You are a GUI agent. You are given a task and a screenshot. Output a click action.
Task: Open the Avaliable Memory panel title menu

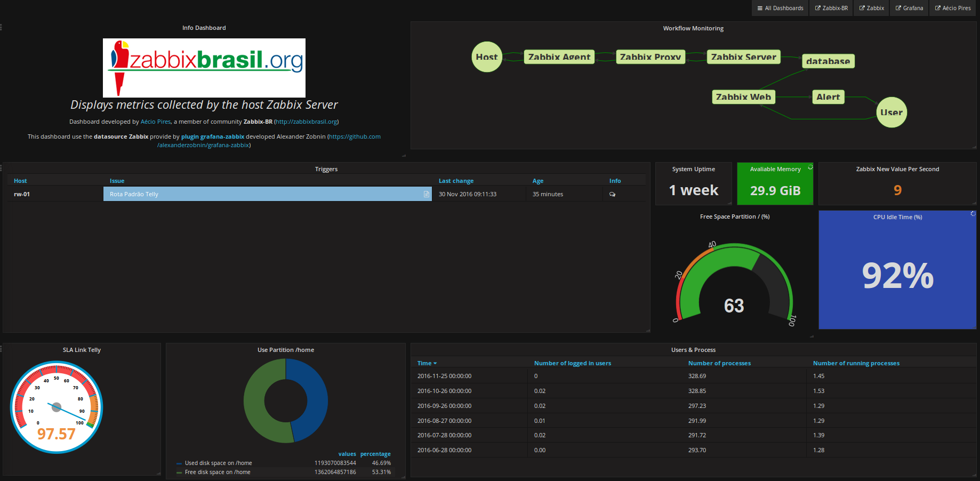coord(775,169)
